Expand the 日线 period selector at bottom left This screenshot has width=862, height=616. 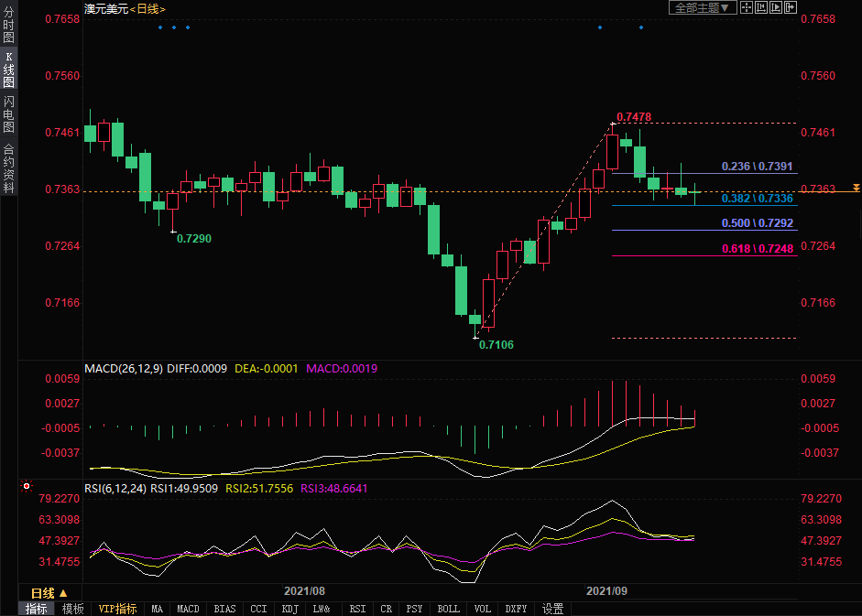(x=49, y=593)
